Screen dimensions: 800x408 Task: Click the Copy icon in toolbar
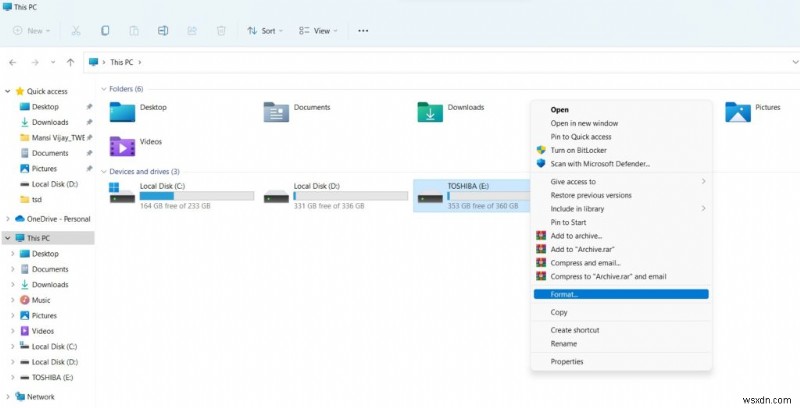click(105, 31)
